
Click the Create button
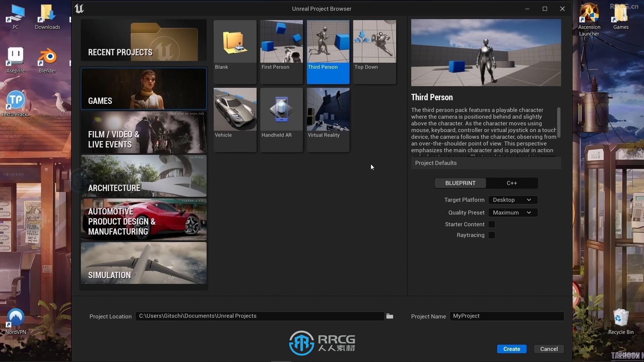coord(512,349)
